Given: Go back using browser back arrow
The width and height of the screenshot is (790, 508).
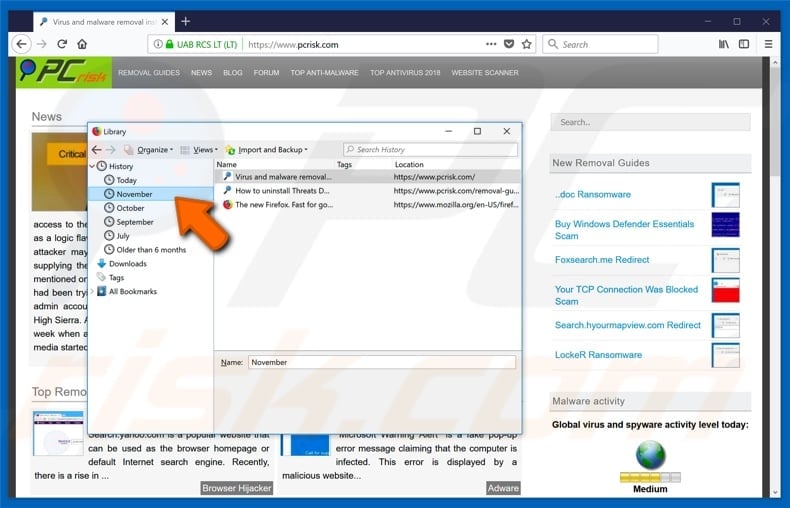Looking at the screenshot, I should point(21,44).
